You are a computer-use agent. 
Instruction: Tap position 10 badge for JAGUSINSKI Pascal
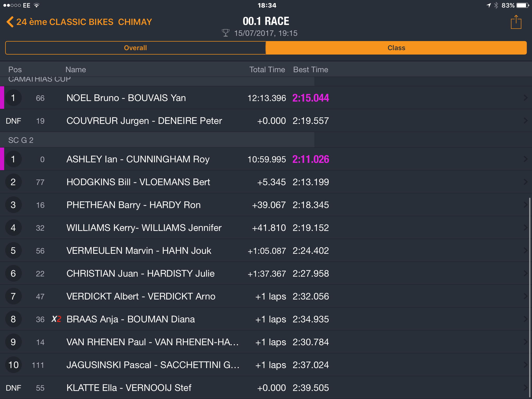13,365
